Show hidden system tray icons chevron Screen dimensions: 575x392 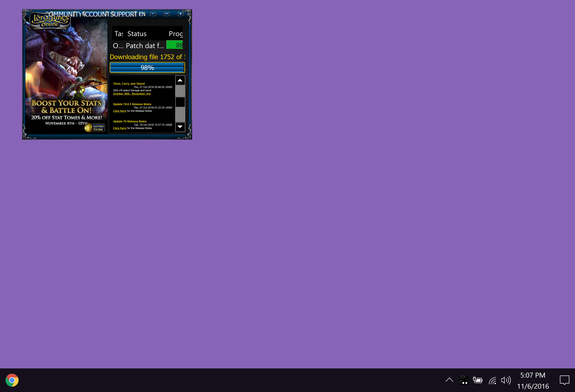click(449, 380)
